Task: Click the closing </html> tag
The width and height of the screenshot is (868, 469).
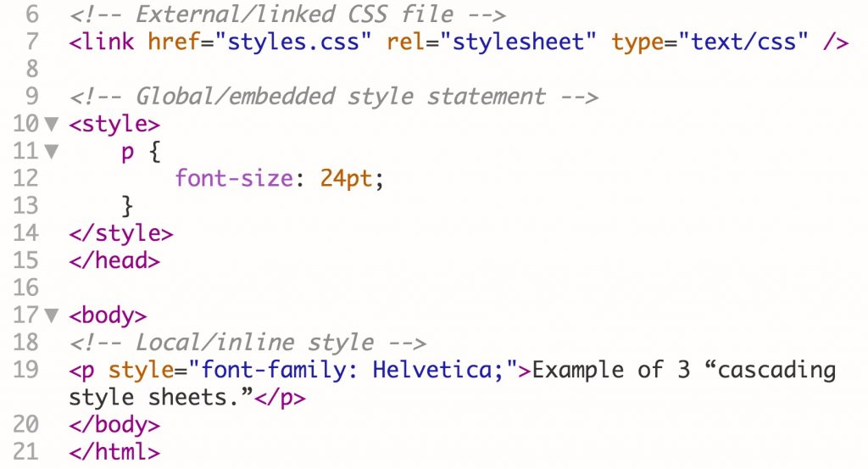Action: [x=114, y=451]
